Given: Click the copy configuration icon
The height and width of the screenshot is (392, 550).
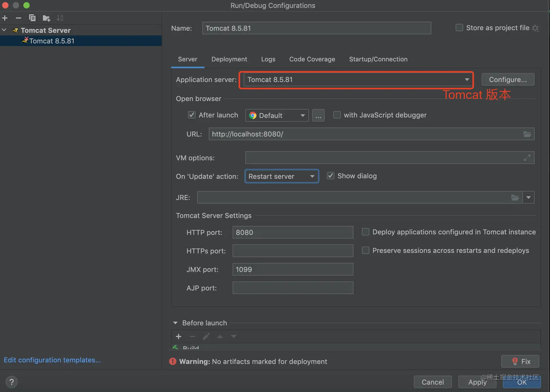Looking at the screenshot, I should pos(32,18).
